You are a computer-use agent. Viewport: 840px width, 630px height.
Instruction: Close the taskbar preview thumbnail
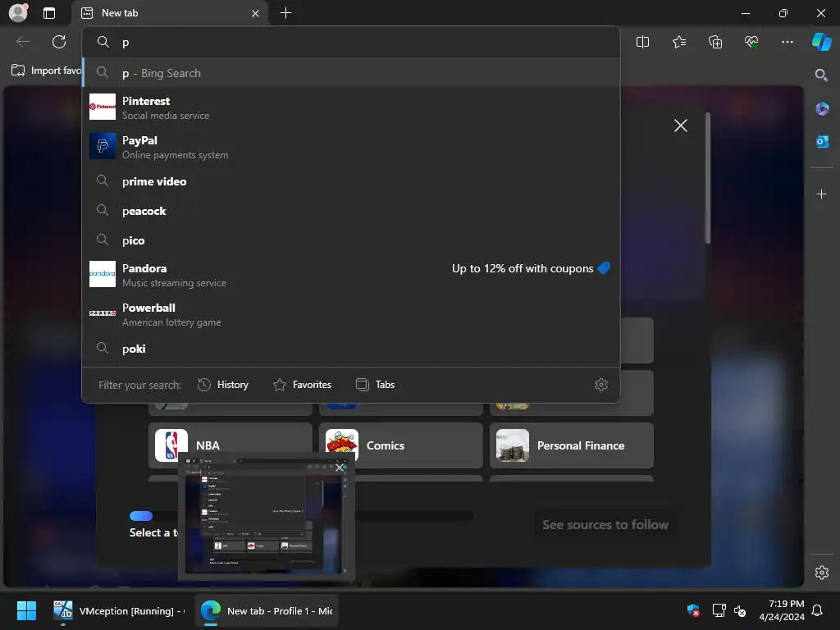[339, 468]
